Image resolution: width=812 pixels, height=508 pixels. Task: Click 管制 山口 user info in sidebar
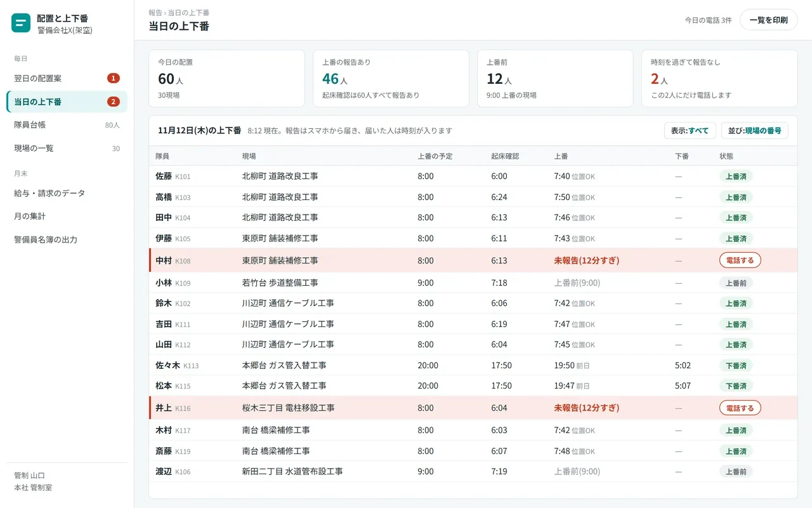30,476
